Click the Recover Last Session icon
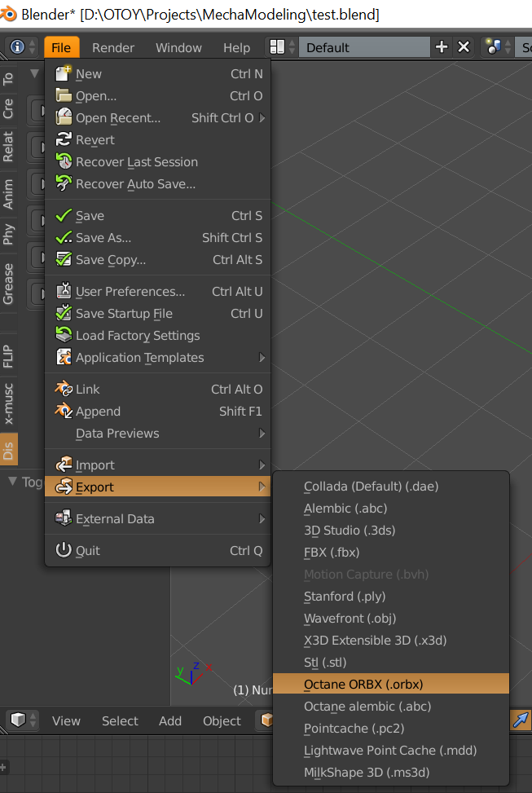 click(x=64, y=162)
